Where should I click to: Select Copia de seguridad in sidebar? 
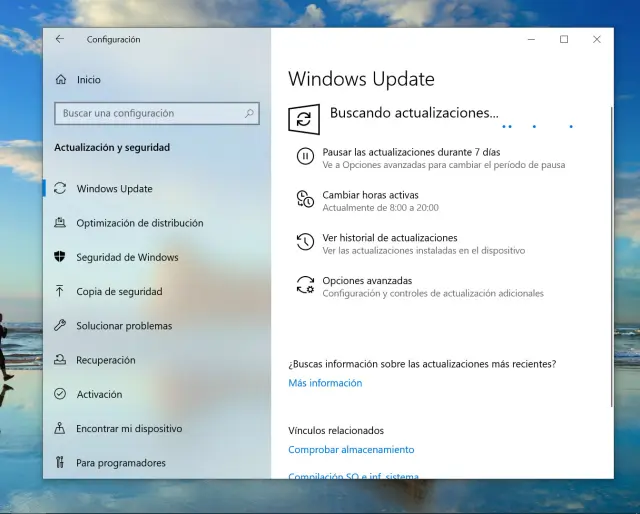pos(119,292)
